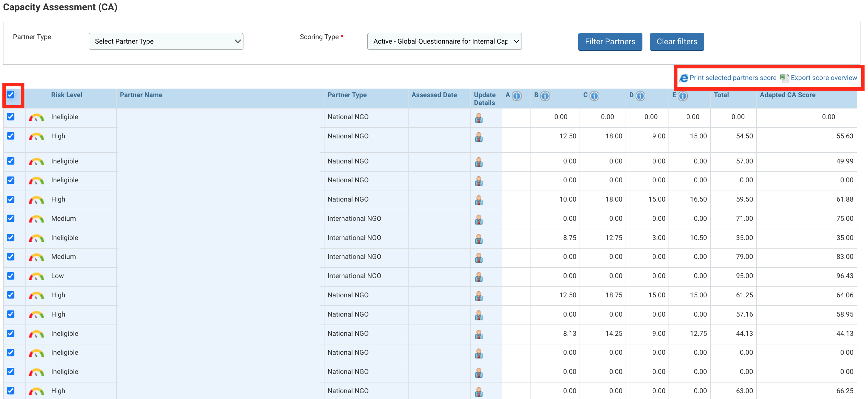Click the Assessed Date column header
The width and height of the screenshot is (868, 399).
(434, 95)
